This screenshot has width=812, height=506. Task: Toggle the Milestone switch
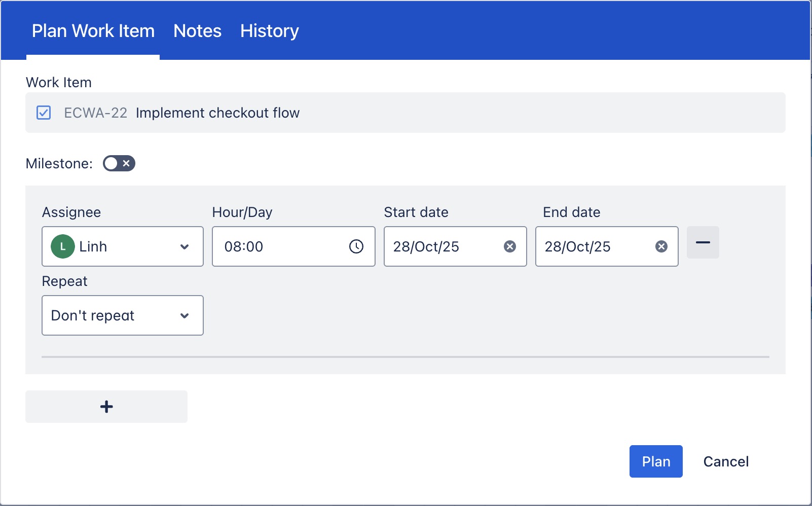(119, 163)
